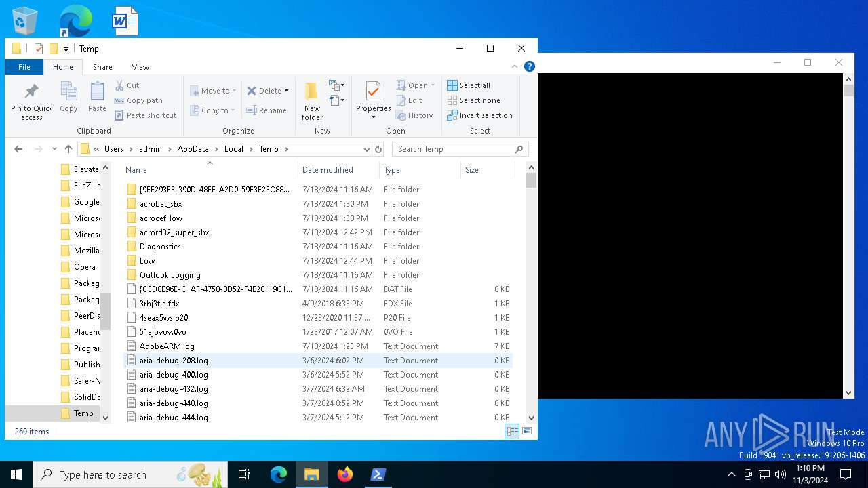Click Pin to Quick access icon
Image resolution: width=868 pixels, height=488 pixels.
click(31, 102)
